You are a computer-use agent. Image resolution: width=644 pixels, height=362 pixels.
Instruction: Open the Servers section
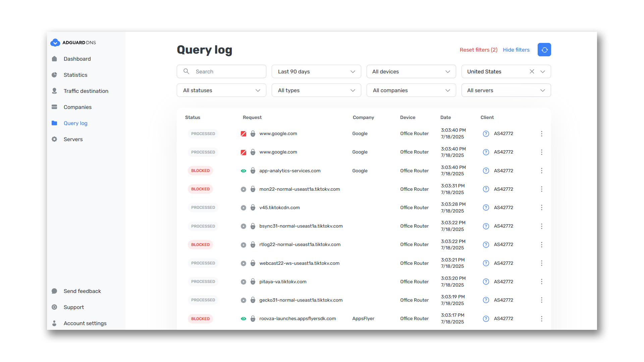(73, 139)
